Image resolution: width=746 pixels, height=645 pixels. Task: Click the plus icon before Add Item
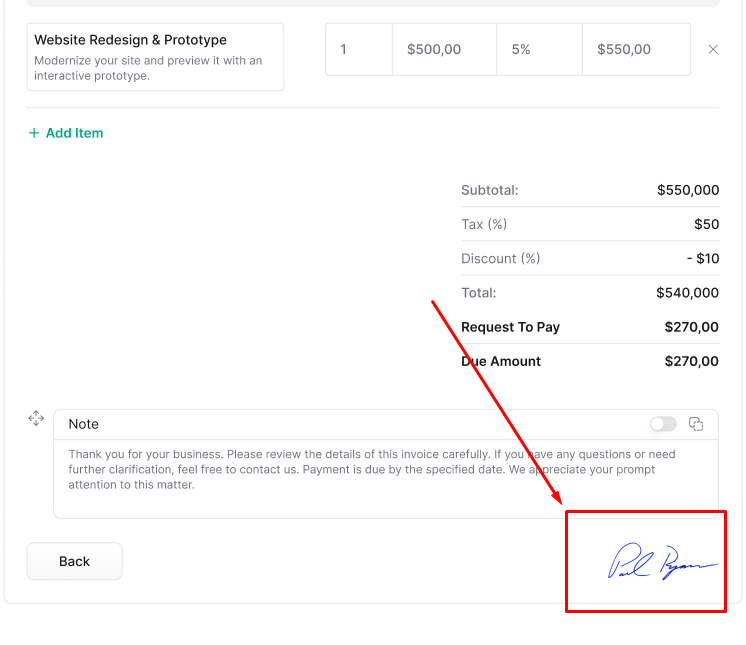coord(34,133)
